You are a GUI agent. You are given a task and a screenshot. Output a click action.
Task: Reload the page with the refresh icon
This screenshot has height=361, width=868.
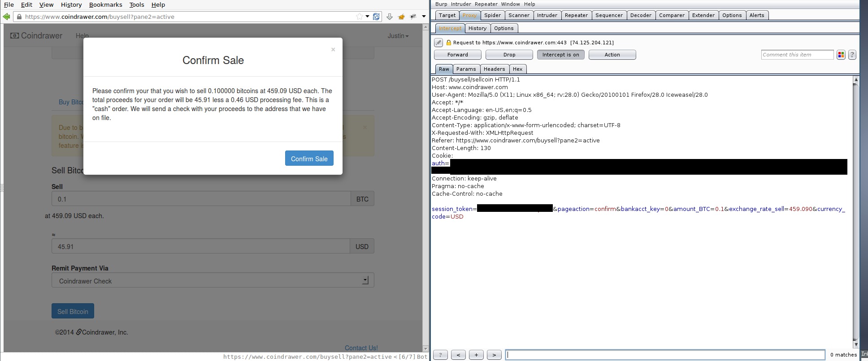376,17
